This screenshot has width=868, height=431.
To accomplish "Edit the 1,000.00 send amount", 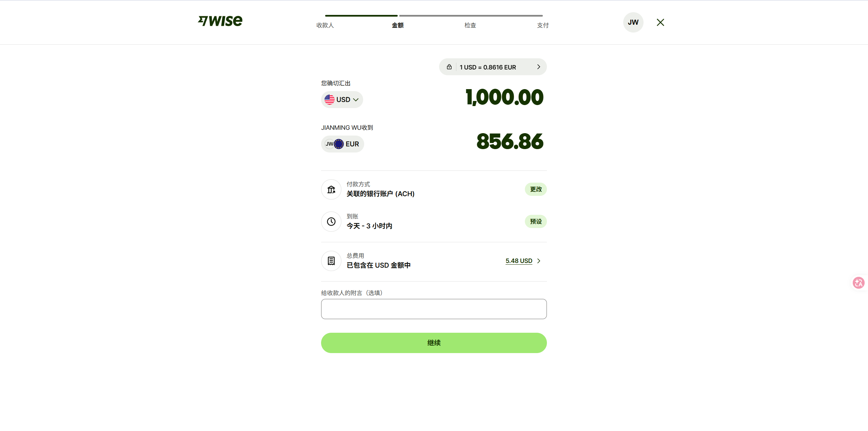I will 504,97.
